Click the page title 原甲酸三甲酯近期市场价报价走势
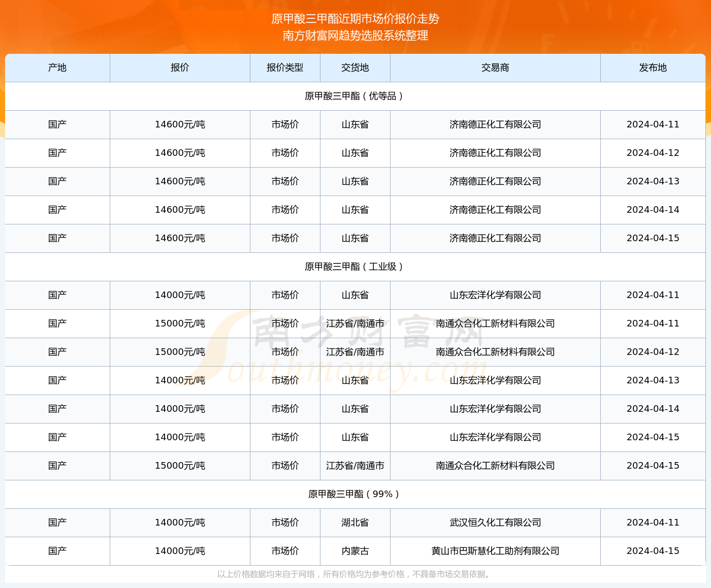Image resolution: width=711 pixels, height=588 pixels. tap(355, 19)
